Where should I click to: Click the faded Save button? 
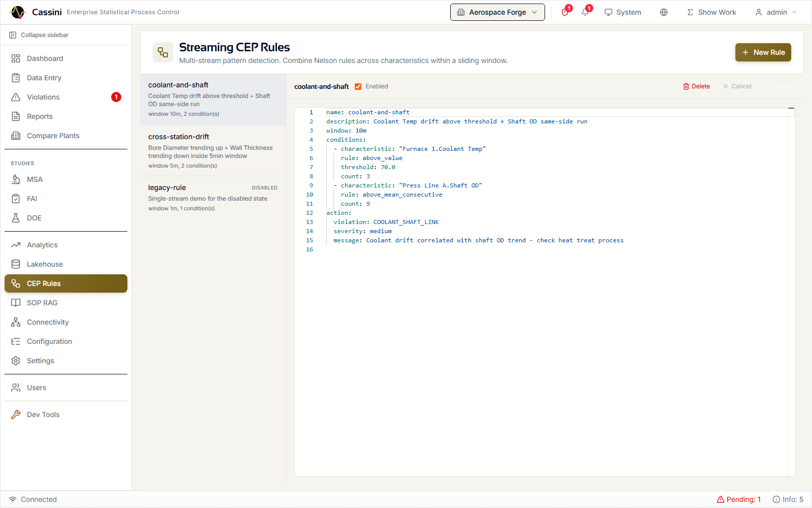778,86
